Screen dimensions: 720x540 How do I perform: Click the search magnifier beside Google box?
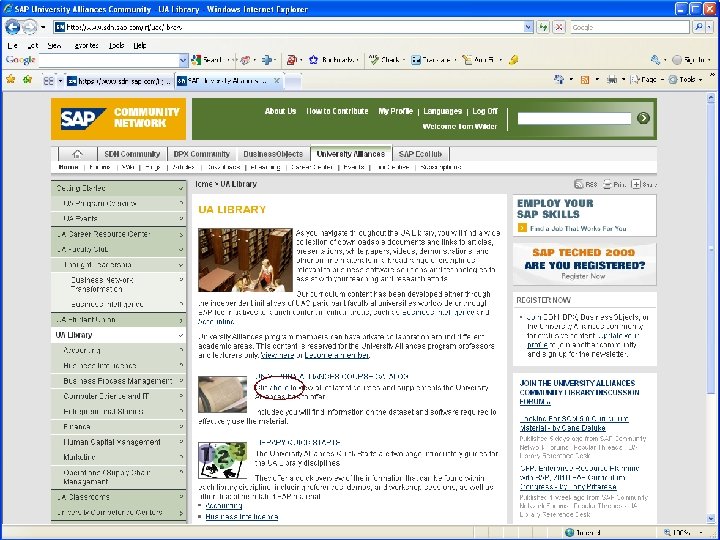click(x=698, y=28)
